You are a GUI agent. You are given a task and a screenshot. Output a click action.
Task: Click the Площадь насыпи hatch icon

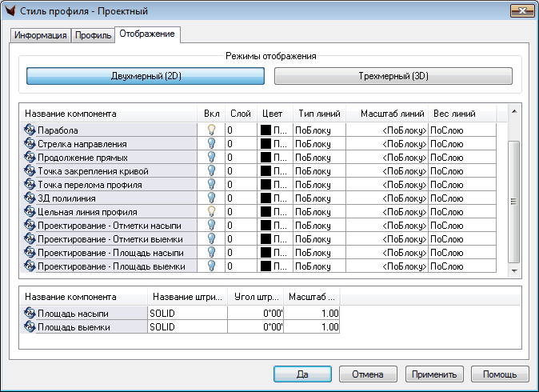(x=30, y=314)
